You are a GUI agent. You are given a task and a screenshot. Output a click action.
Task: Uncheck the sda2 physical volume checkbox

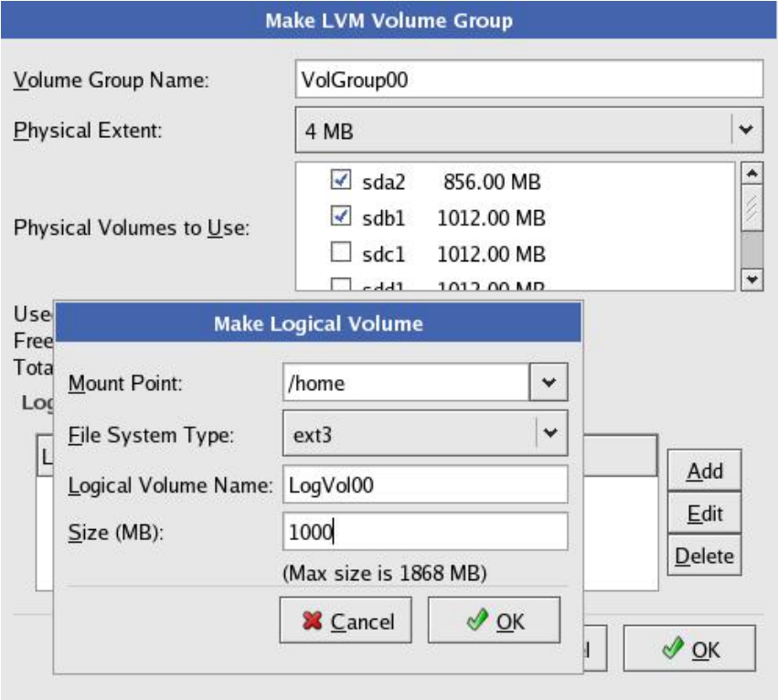[x=341, y=181]
